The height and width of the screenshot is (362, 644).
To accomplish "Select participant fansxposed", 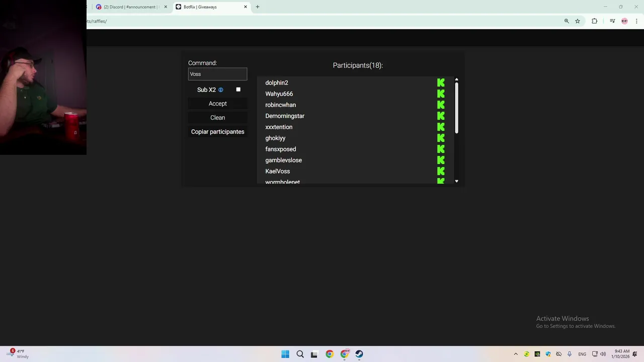I will [x=281, y=149].
